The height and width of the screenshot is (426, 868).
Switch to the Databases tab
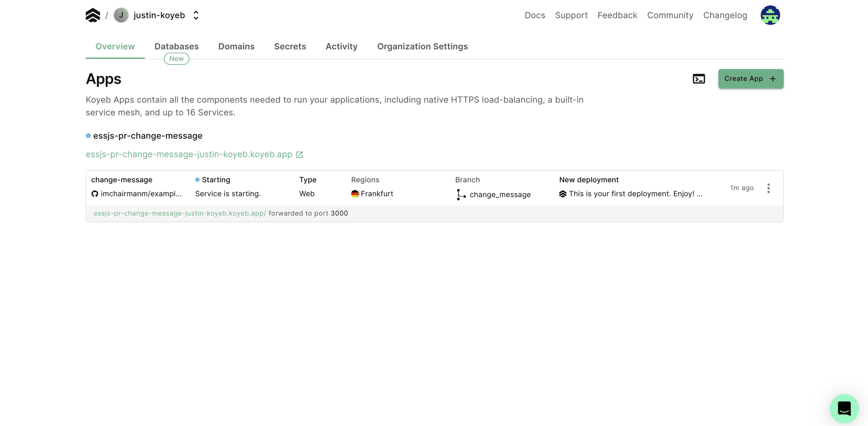(176, 47)
